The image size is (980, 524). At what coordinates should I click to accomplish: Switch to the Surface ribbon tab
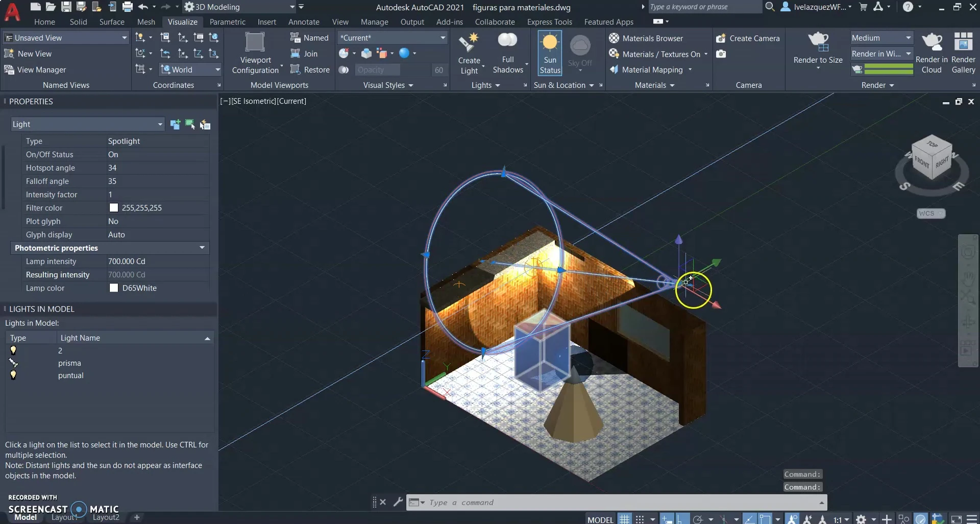pos(112,22)
